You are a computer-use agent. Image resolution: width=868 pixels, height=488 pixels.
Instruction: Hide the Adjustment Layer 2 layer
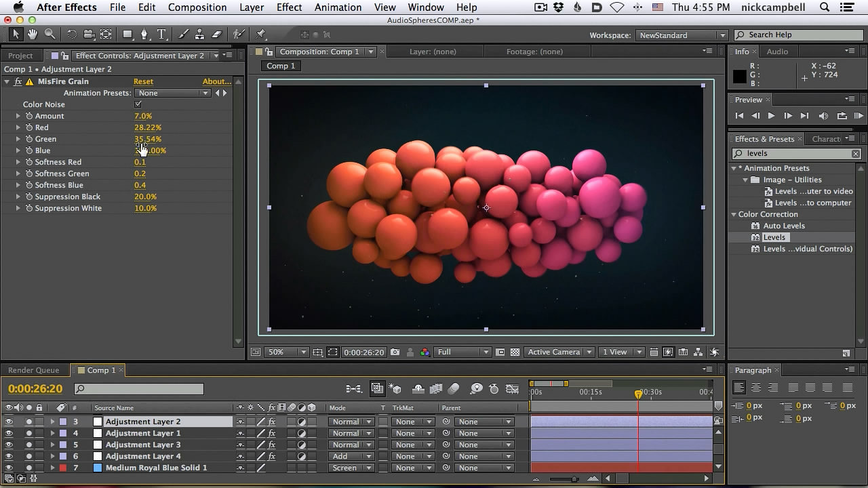tap(8, 422)
